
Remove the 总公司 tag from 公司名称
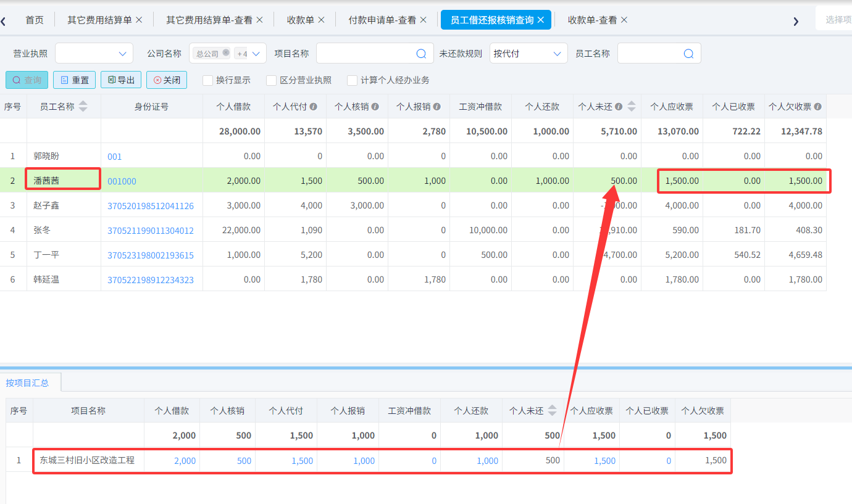pos(226,53)
